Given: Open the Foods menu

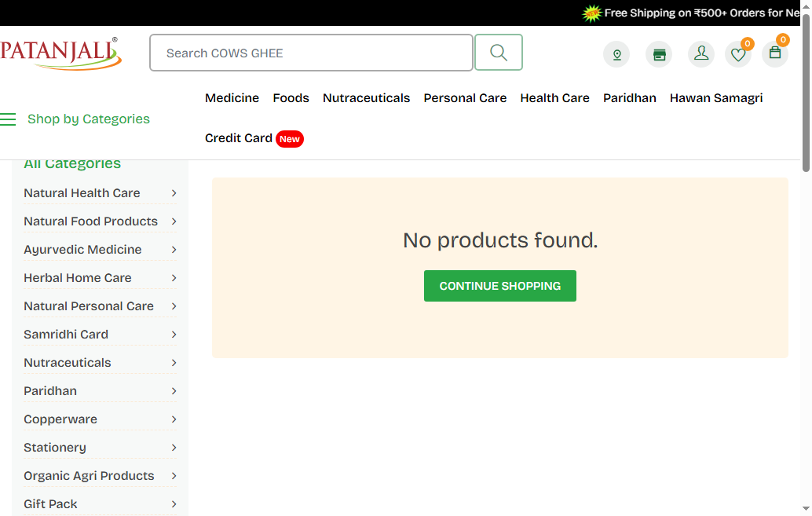Looking at the screenshot, I should tap(291, 98).
